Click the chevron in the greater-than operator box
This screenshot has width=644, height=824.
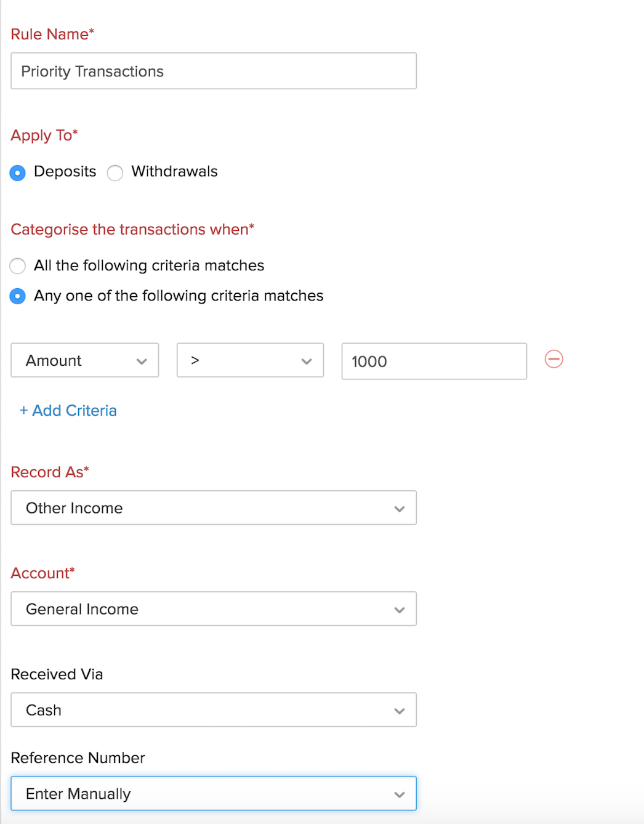pos(306,362)
